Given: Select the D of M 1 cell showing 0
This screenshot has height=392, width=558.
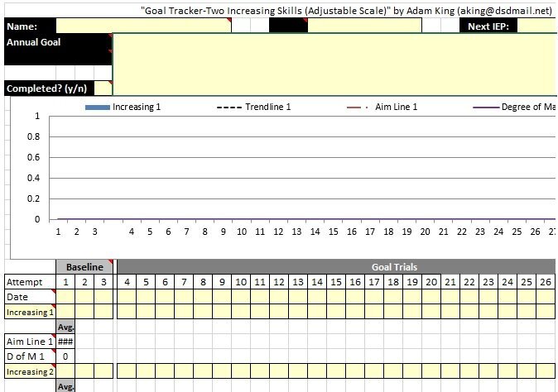Looking at the screenshot, I should 65,356.
